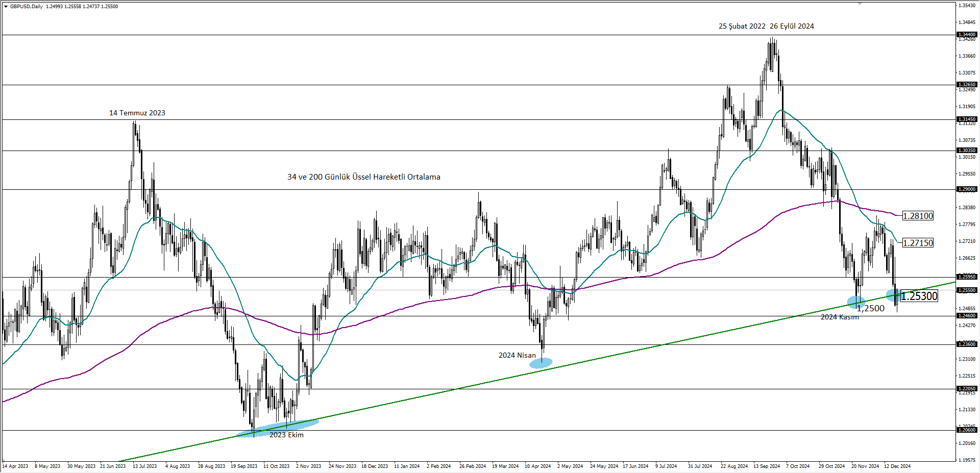This screenshot has height=473, width=980.
Task: Click the 1.19575 value on price axis
Action: pos(968,460)
